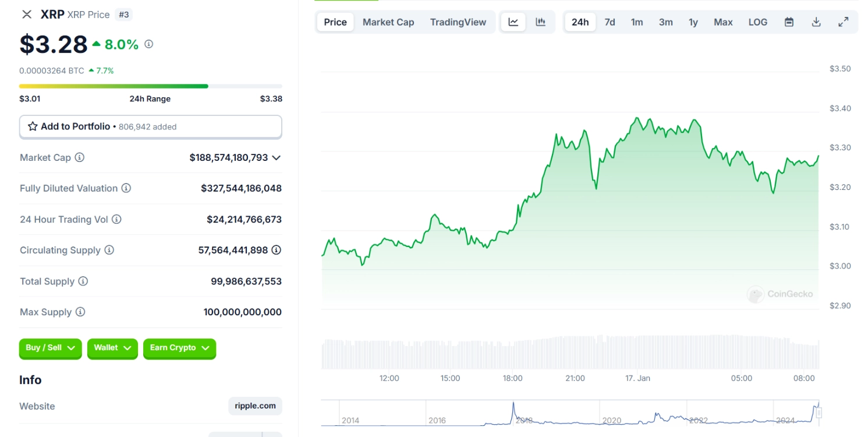Click the 99,986,637,553 total supply value
Viewport: 868px width, 437px height.
246,281
